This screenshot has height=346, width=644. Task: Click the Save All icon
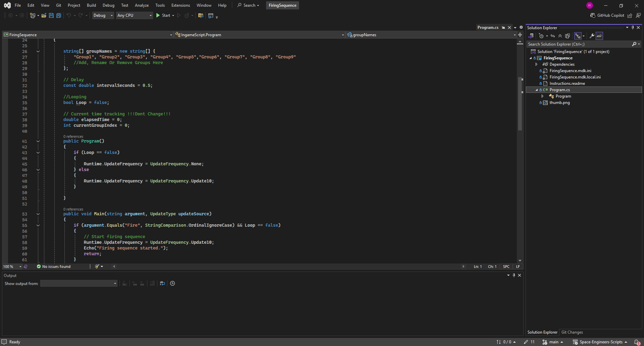coord(58,15)
